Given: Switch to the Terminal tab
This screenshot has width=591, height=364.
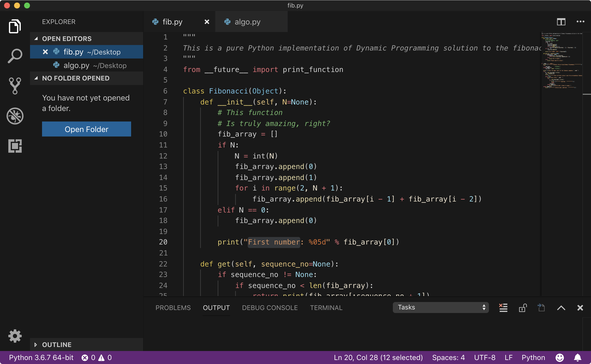Looking at the screenshot, I should pos(326,307).
